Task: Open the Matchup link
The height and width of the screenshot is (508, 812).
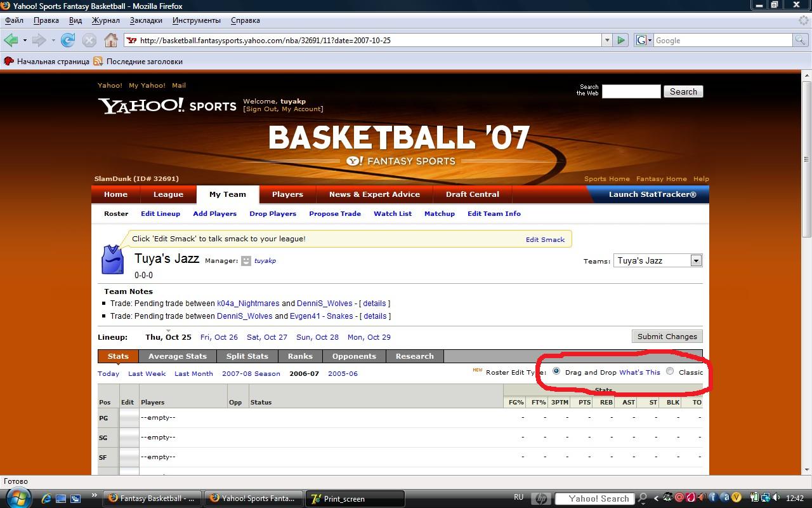Action: pyautogui.click(x=440, y=213)
